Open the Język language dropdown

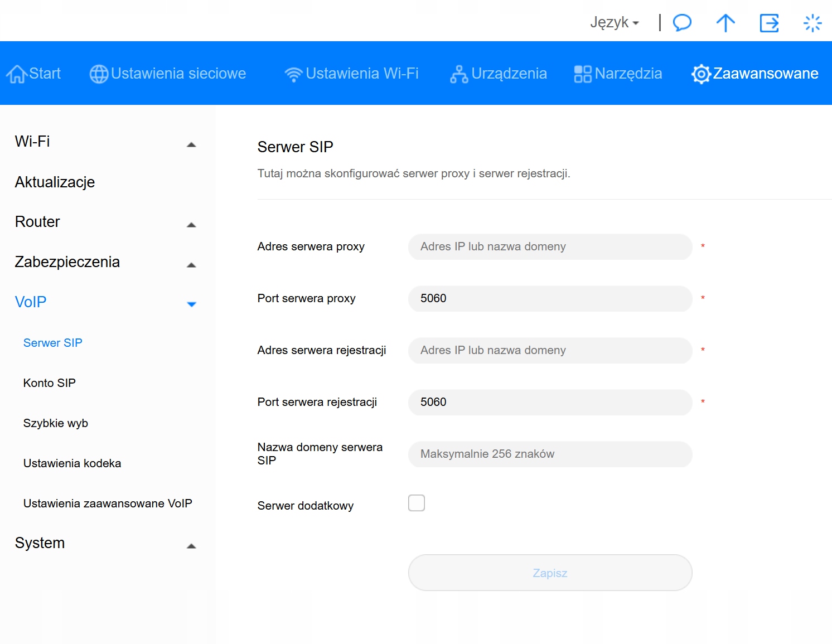(615, 23)
